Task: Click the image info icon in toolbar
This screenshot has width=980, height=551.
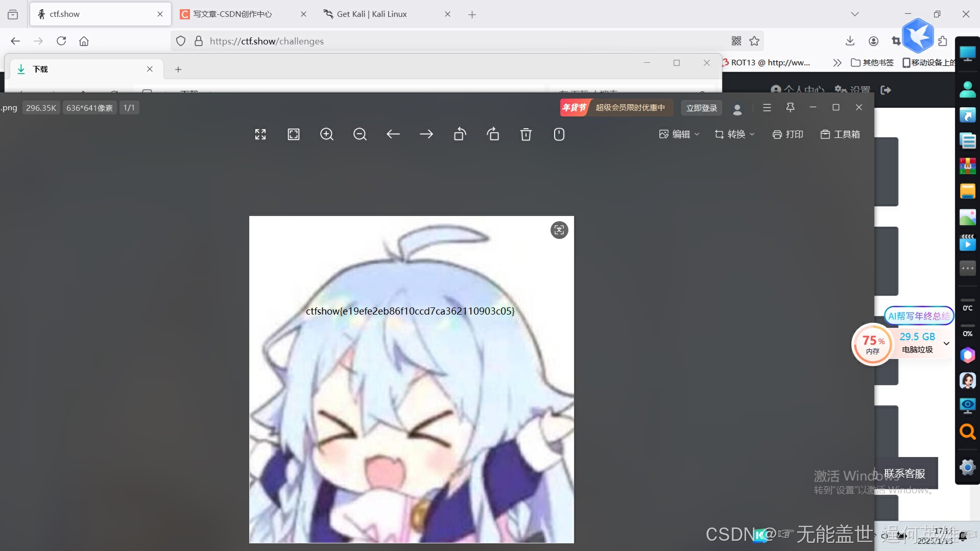Action: 559,134
